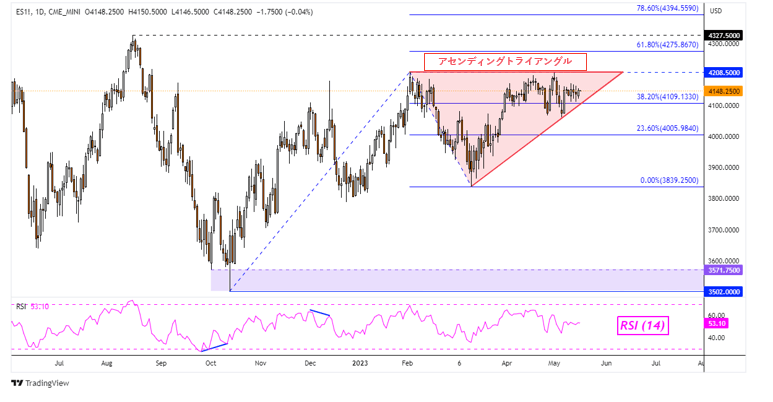Select the アセンディングトライアングル label box
This screenshot has height=402, width=773.
(505, 62)
